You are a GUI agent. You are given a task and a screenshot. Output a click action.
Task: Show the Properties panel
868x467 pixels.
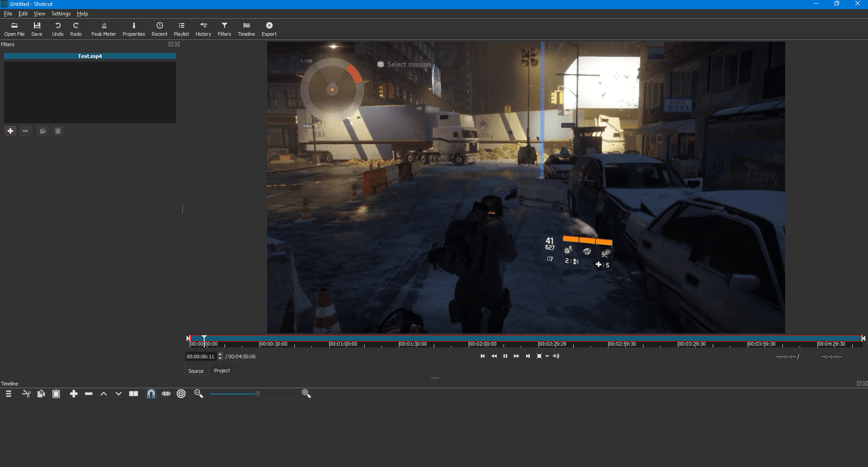pyautogui.click(x=134, y=29)
